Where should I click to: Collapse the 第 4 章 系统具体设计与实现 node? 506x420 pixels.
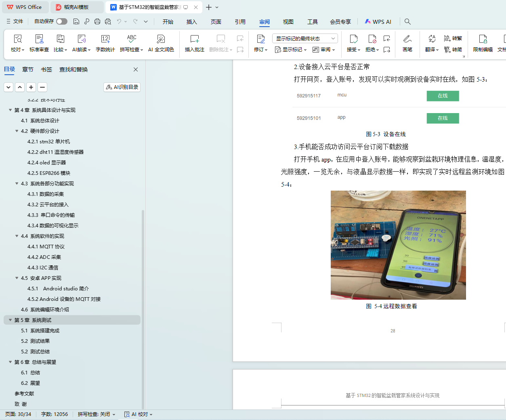point(10,110)
